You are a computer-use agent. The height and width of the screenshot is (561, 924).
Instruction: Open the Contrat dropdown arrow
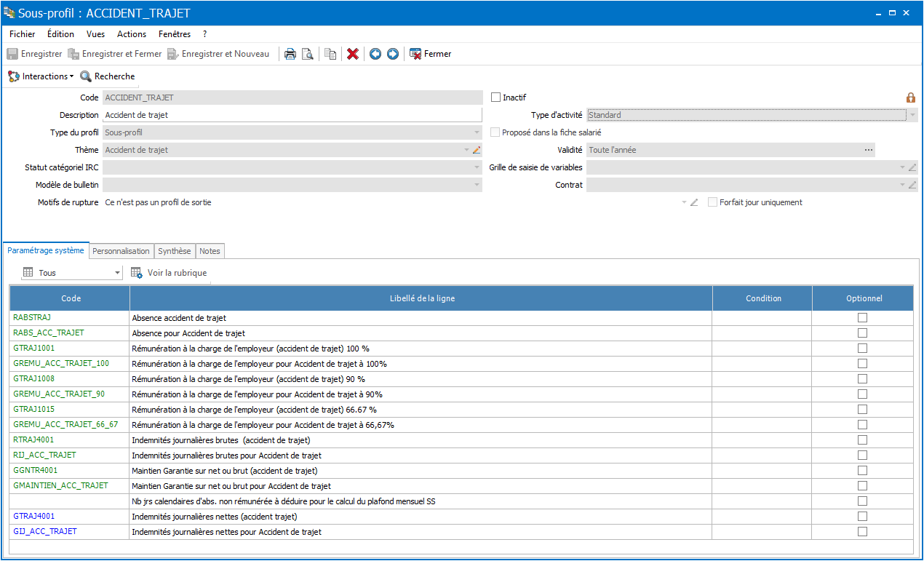pos(902,185)
